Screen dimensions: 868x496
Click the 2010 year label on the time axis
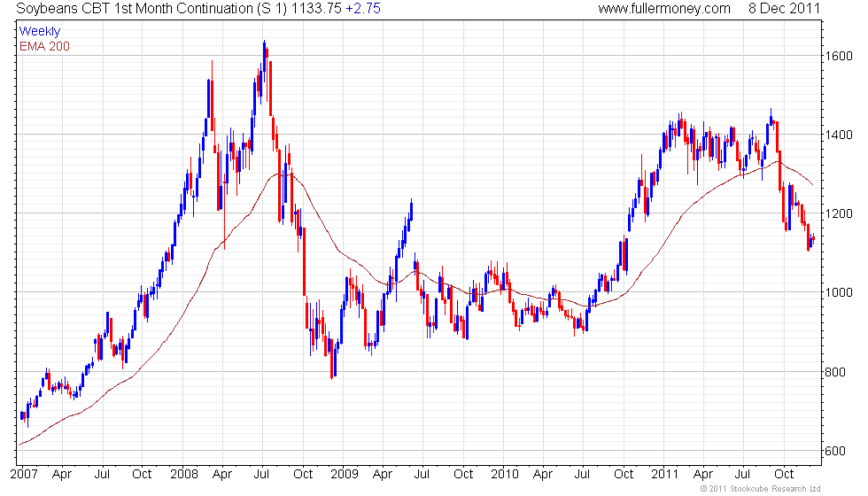click(x=505, y=475)
